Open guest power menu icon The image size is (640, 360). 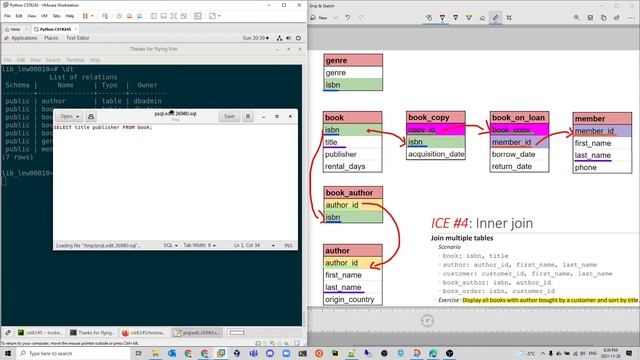[x=298, y=38]
